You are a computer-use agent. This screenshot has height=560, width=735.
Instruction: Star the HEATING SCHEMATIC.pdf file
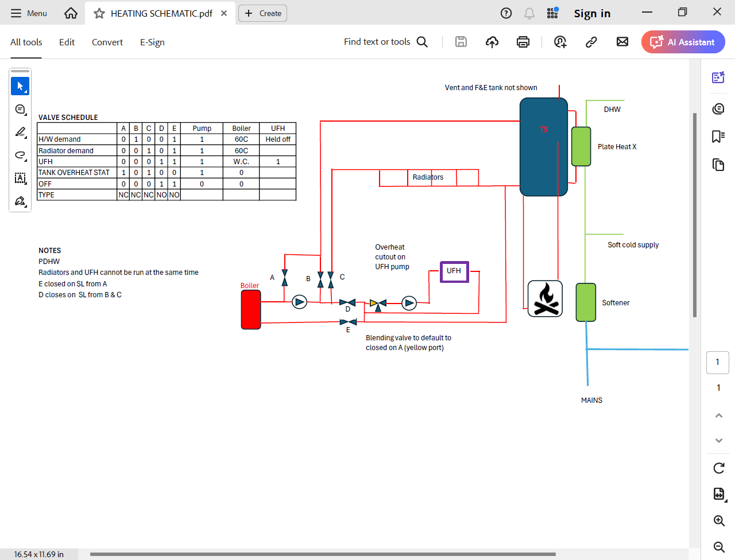[x=99, y=13]
